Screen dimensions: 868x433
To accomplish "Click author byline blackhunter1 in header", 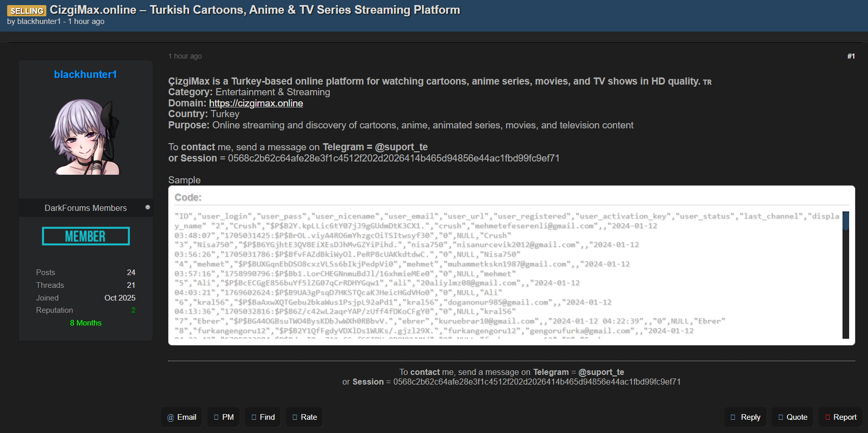I will (x=39, y=21).
